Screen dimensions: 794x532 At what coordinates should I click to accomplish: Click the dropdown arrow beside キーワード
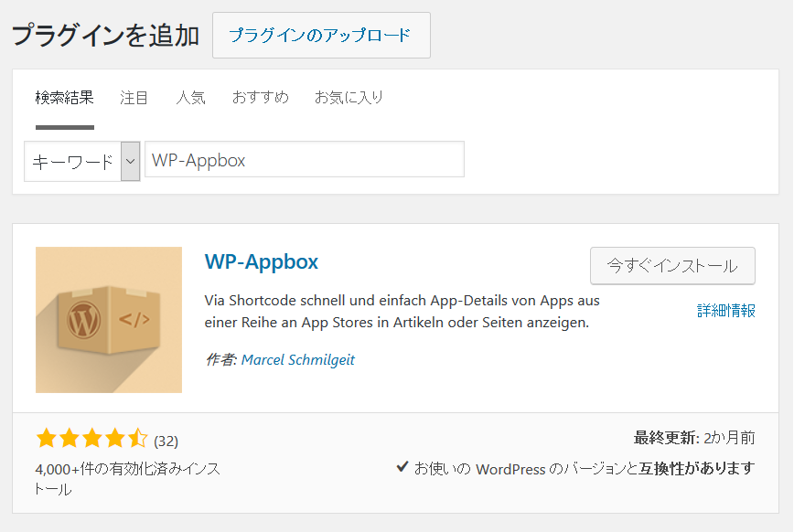(130, 160)
